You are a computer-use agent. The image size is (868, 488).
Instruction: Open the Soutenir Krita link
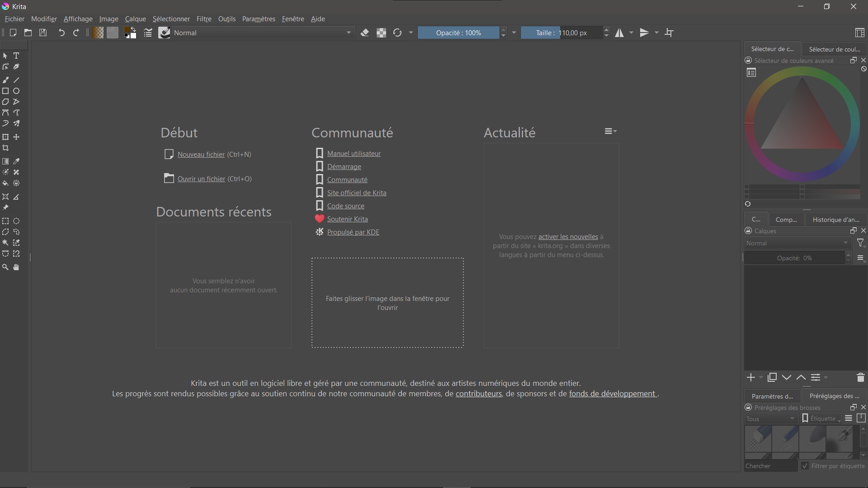click(x=347, y=219)
